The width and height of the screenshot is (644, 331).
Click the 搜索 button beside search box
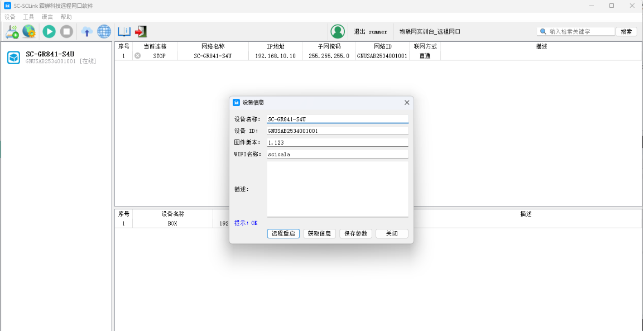coord(626,32)
